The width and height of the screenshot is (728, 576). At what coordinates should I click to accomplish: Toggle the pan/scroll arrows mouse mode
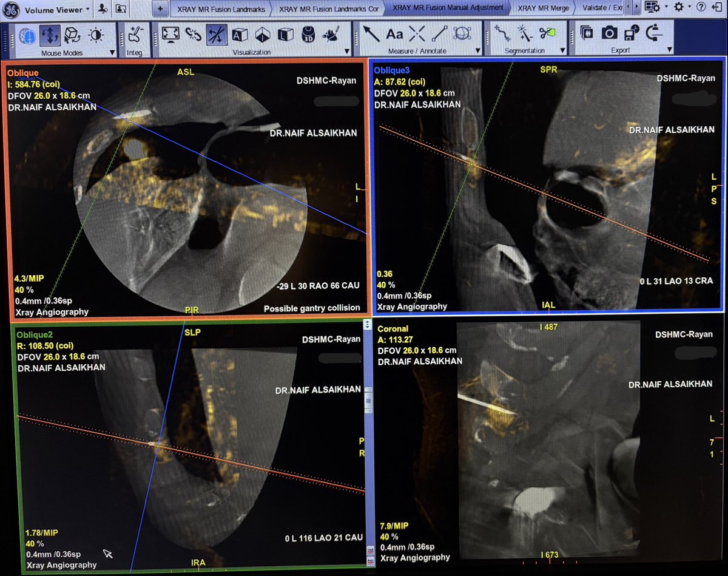pyautogui.click(x=50, y=35)
